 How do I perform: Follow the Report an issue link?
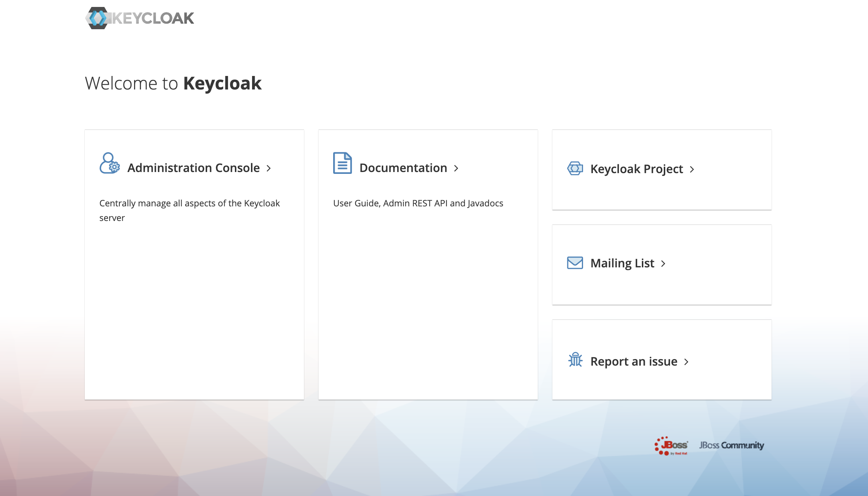click(634, 362)
